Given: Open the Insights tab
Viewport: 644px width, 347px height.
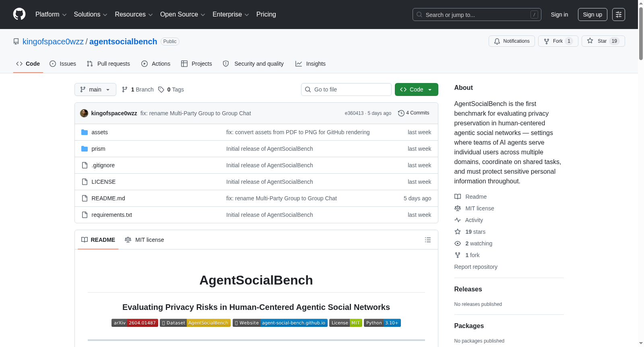Looking at the screenshot, I should (x=310, y=64).
